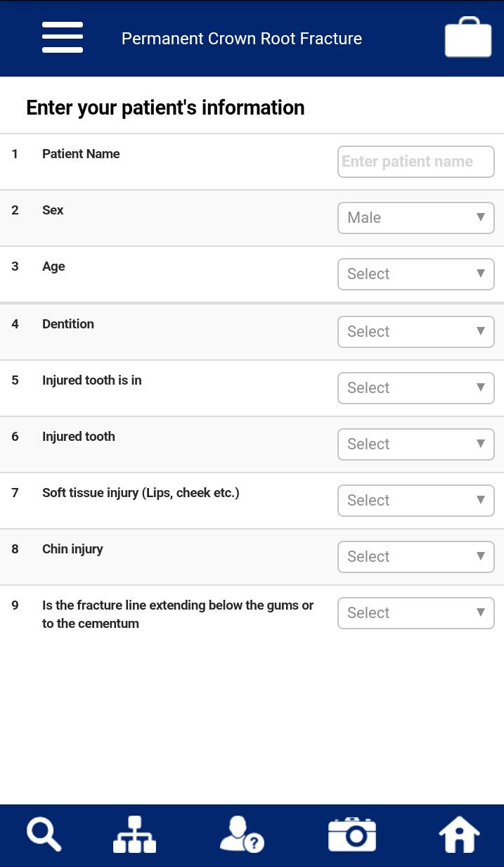Open the flowchart tree icon
Screen dimensions: 504x867
click(x=134, y=835)
